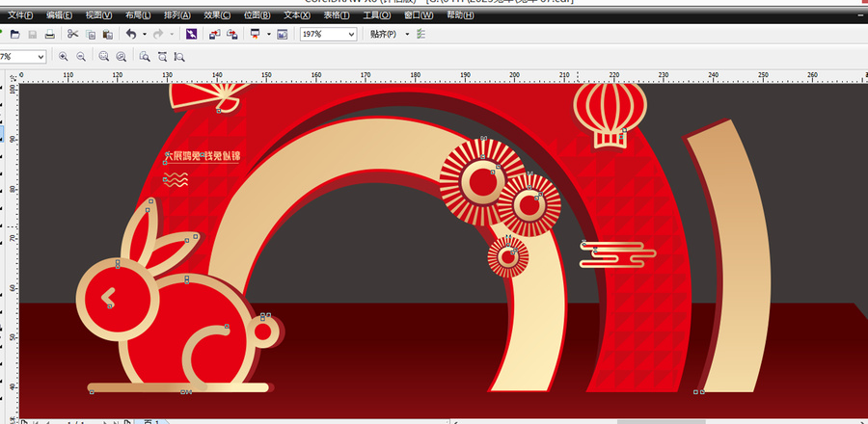Undo the last action
868x424 pixels.
click(130, 35)
